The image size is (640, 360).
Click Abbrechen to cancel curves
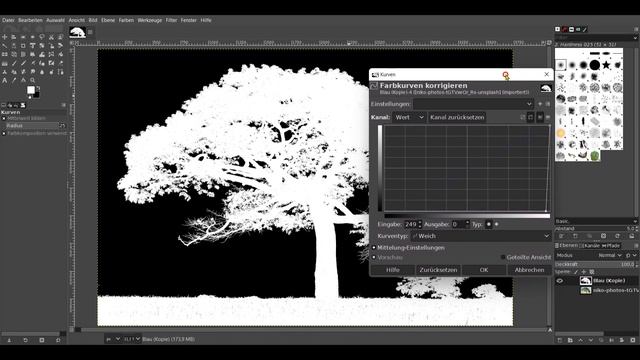tap(529, 270)
